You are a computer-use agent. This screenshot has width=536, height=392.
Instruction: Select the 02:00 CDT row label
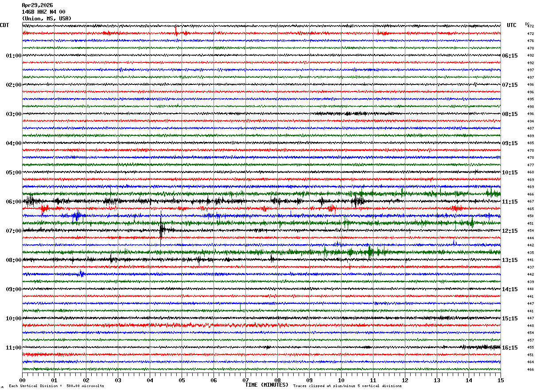point(13,85)
